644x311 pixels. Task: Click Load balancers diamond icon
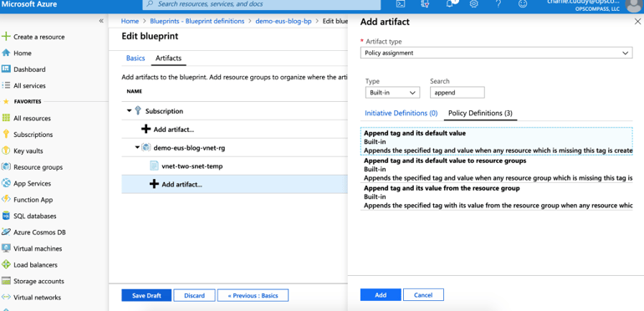[6, 265]
